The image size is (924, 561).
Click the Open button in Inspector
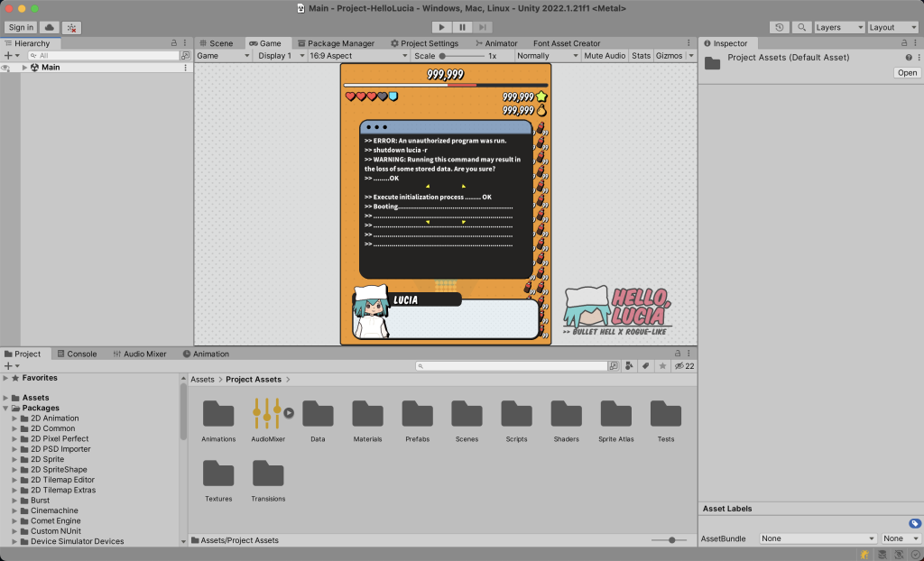[x=907, y=73]
